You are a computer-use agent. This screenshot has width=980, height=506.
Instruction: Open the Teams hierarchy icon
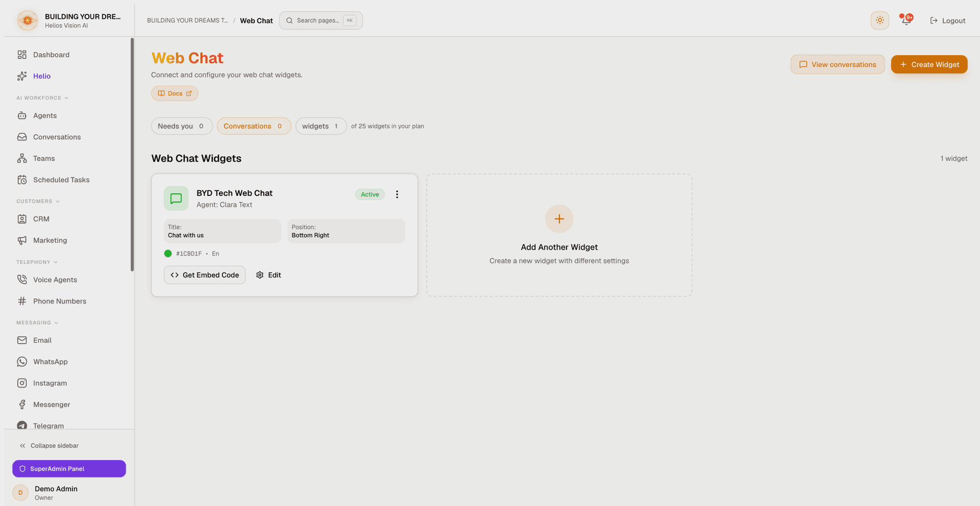tap(22, 159)
